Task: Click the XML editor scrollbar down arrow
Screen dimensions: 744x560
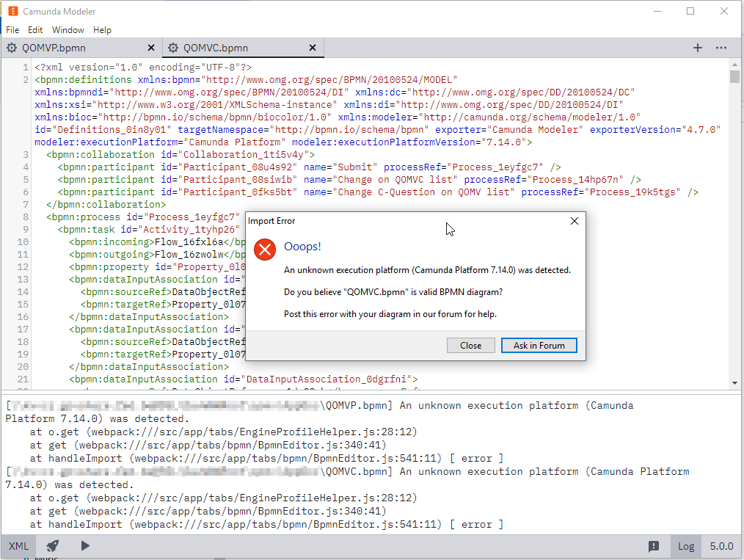Action: [734, 382]
